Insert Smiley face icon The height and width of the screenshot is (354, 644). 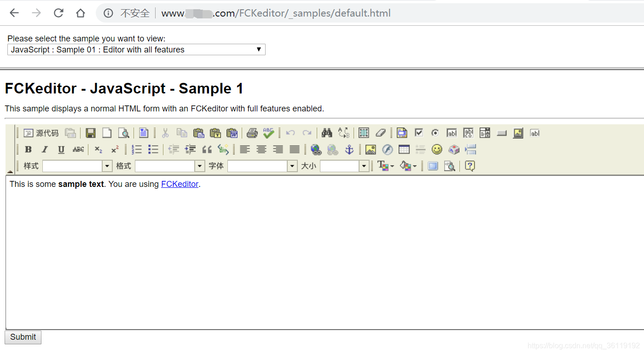(437, 149)
